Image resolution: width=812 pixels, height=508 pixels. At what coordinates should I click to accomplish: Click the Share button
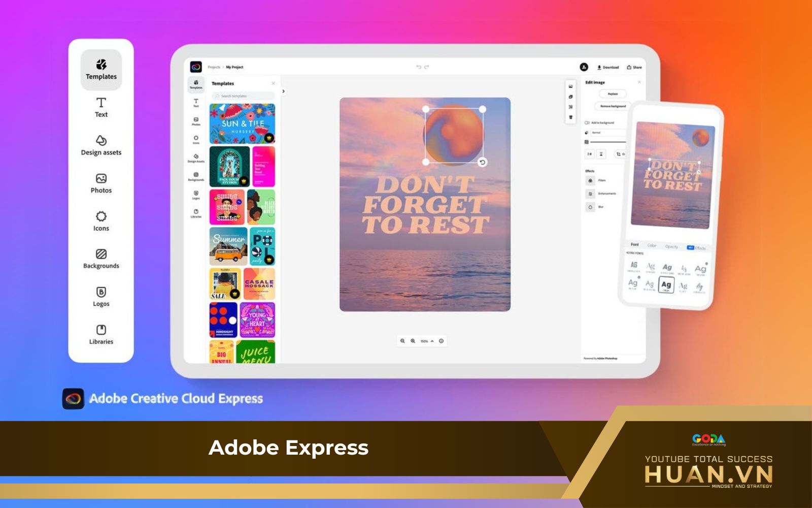click(x=634, y=67)
